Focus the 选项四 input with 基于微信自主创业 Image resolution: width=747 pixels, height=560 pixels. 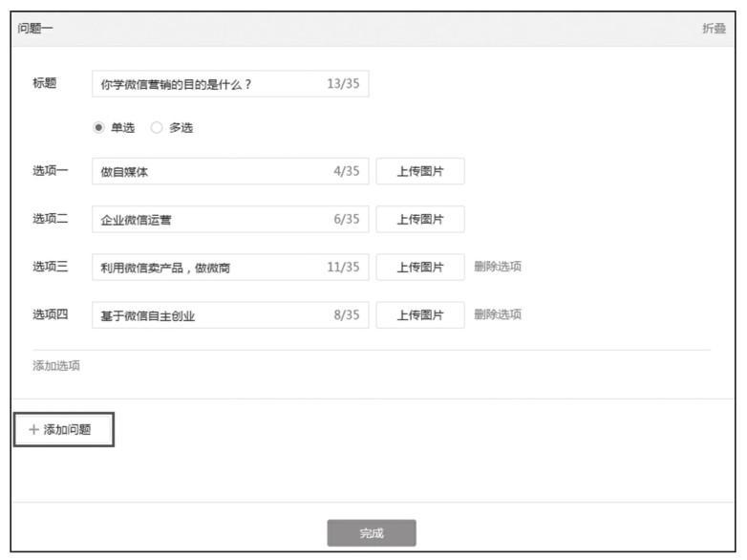[x=230, y=315]
